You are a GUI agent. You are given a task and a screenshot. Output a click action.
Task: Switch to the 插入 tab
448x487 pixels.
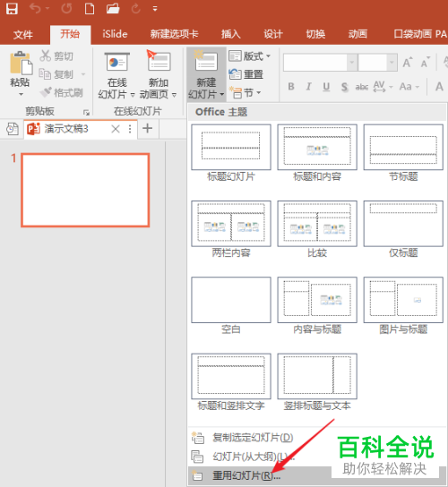tap(230, 34)
